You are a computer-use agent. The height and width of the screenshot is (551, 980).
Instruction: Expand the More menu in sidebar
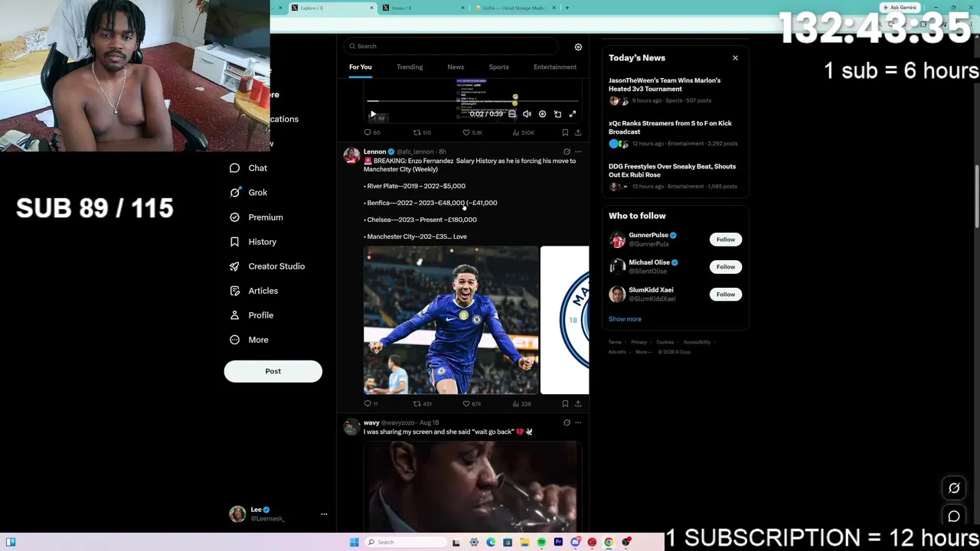click(249, 340)
